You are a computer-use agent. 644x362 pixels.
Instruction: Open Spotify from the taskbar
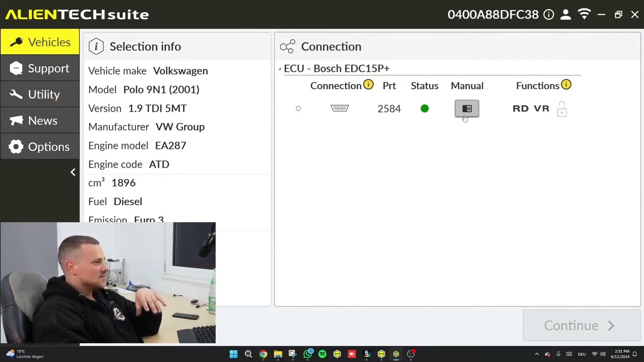tap(323, 354)
